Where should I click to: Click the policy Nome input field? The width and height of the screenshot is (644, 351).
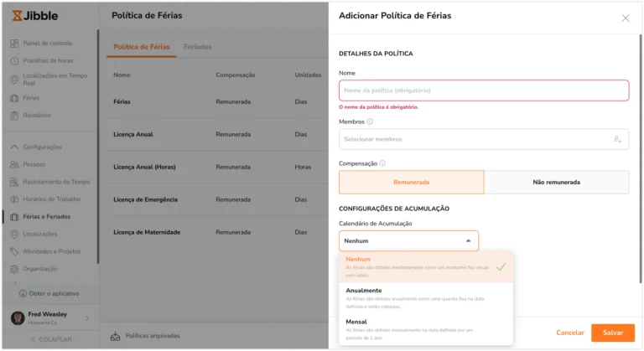point(484,90)
